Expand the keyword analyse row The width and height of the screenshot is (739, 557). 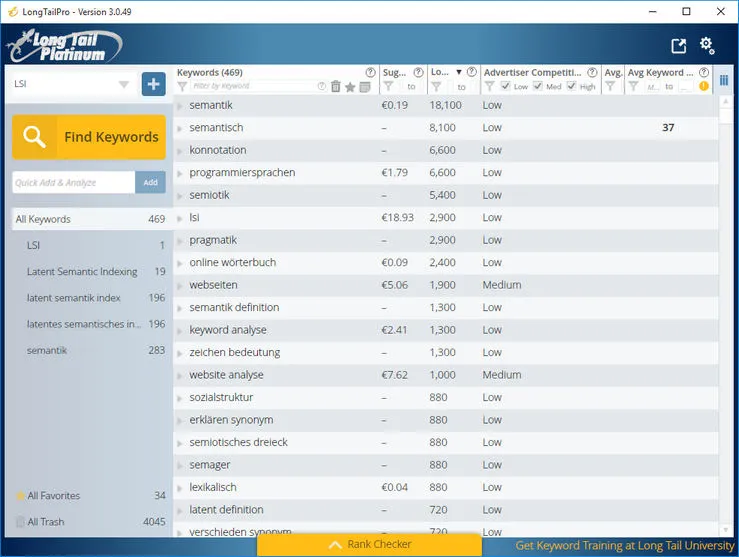180,331
